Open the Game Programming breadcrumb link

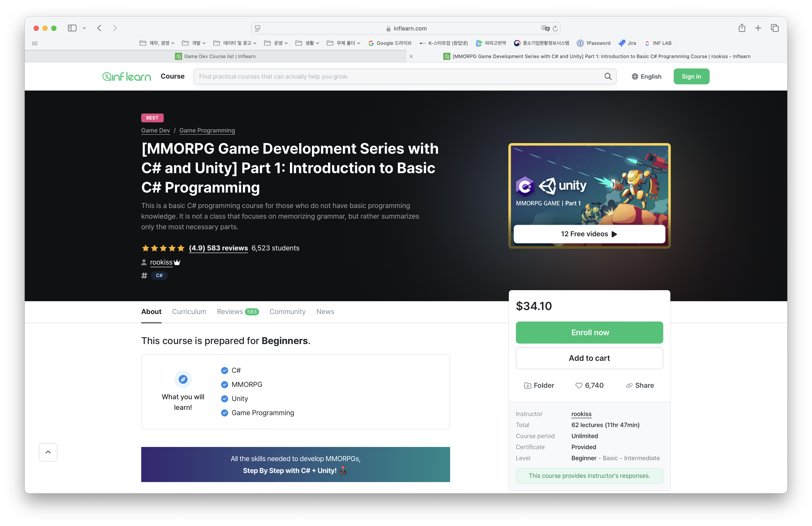coord(207,130)
